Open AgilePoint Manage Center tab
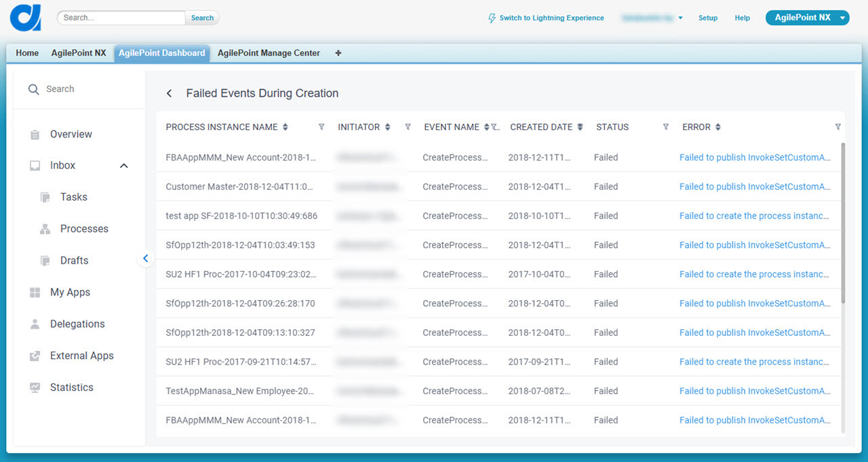 269,53
